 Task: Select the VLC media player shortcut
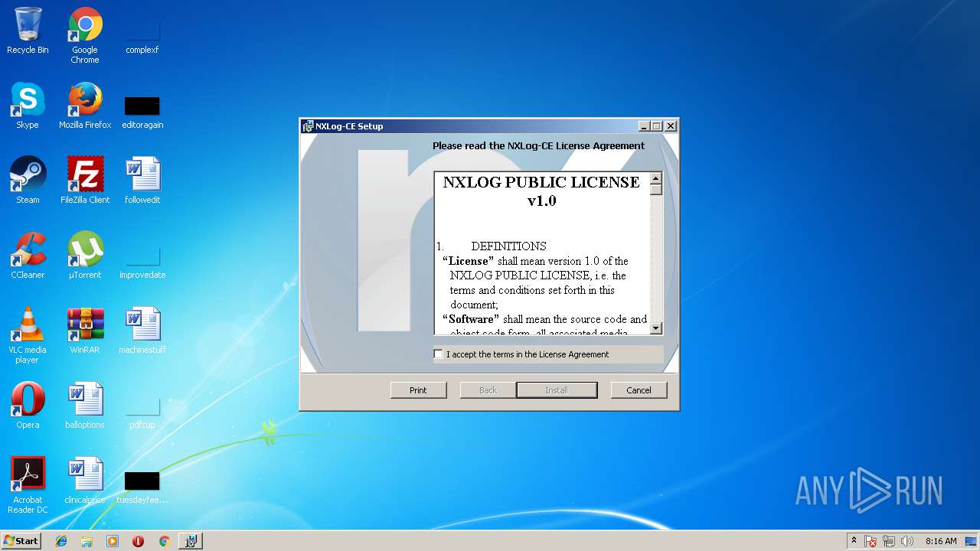(x=28, y=336)
